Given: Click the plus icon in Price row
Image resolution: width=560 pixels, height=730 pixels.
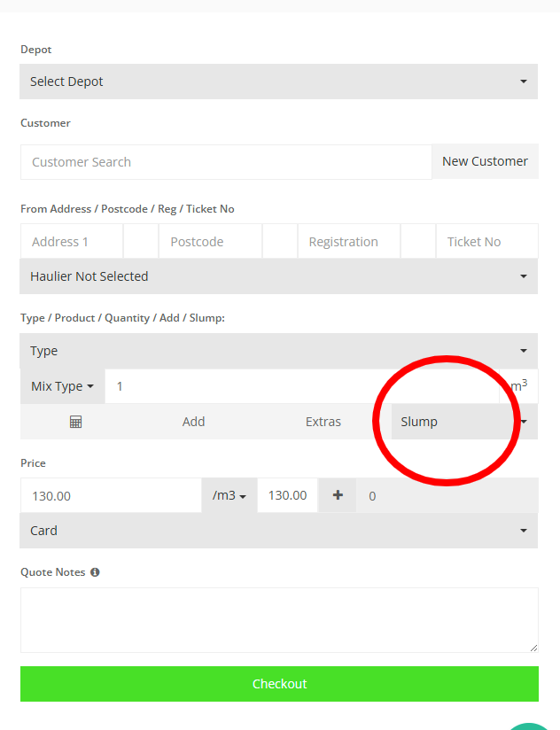Looking at the screenshot, I should pos(338,495).
